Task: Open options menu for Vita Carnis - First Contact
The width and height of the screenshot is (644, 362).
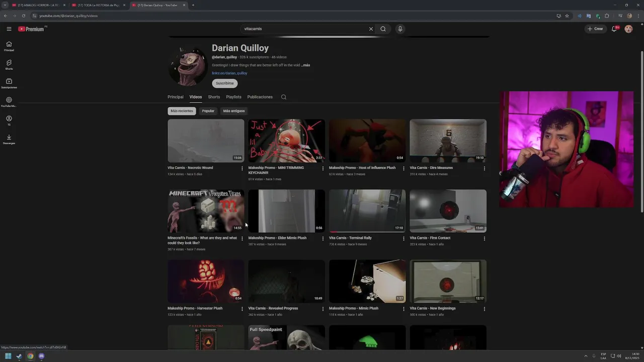Action: click(485, 239)
